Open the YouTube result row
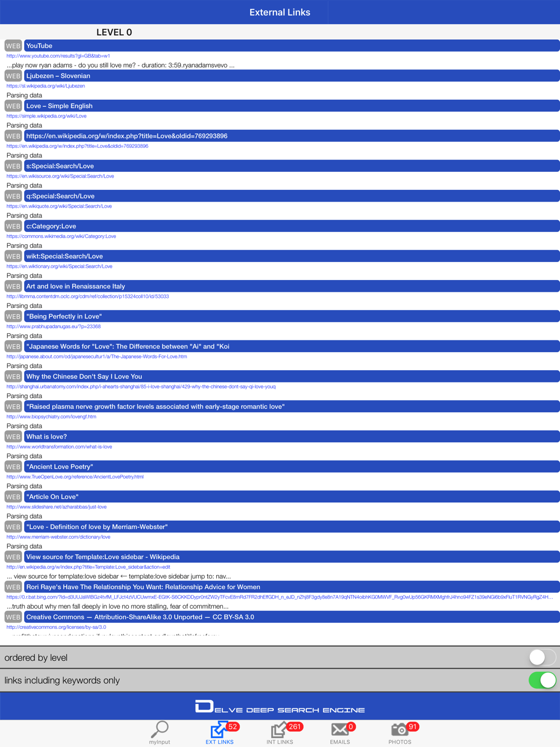Image resolution: width=560 pixels, height=747 pixels. click(292, 46)
